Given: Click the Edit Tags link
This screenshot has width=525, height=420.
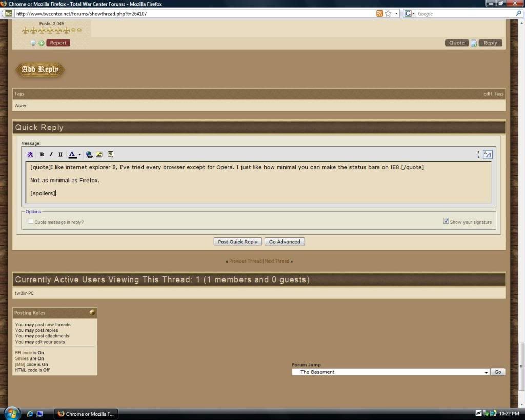Looking at the screenshot, I should coord(493,94).
